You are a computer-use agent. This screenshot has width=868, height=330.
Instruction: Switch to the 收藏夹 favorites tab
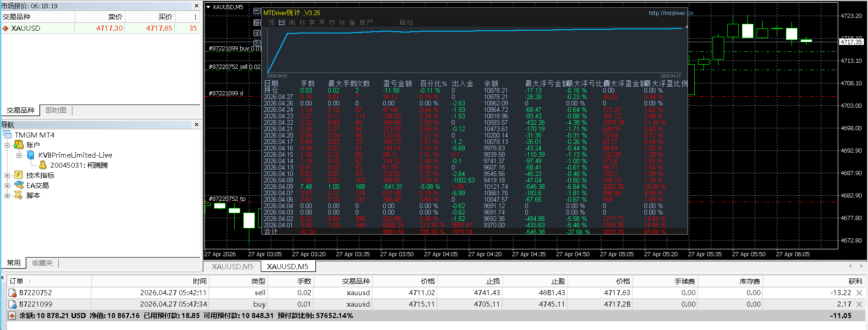[42, 263]
